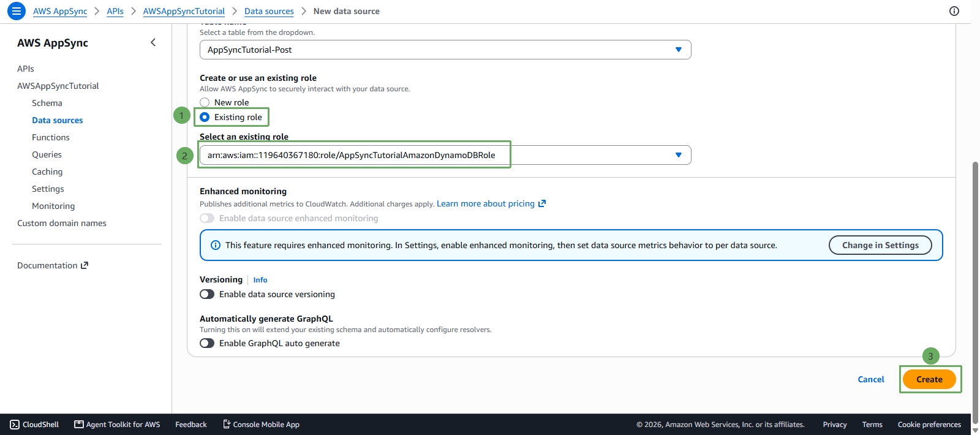The image size is (980, 435).
Task: Open the Versioning Info link
Action: [260, 280]
